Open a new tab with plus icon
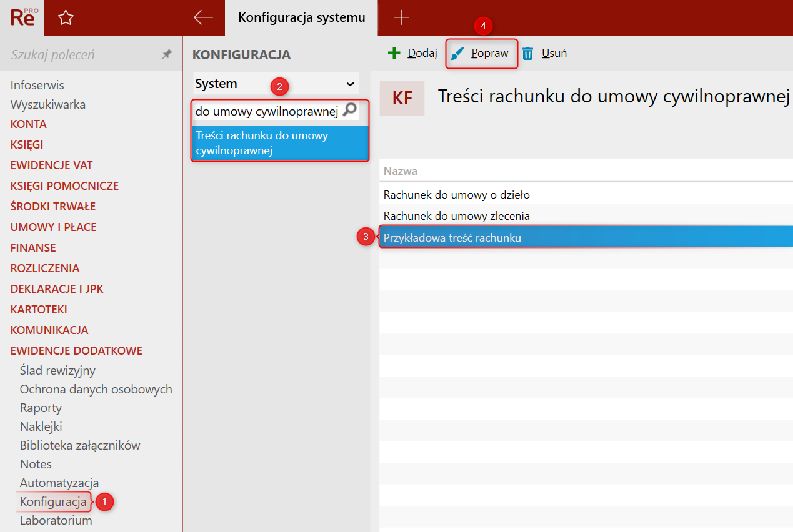This screenshot has width=793, height=532. point(401,17)
